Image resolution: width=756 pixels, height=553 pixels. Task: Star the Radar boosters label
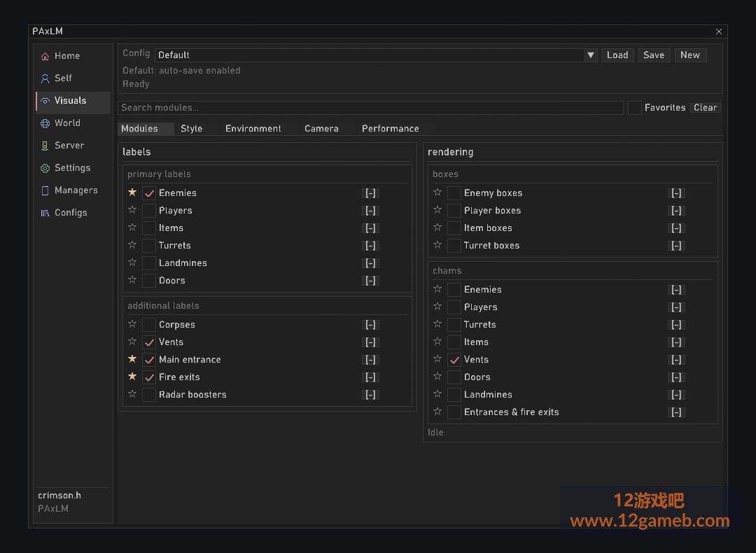[132, 394]
